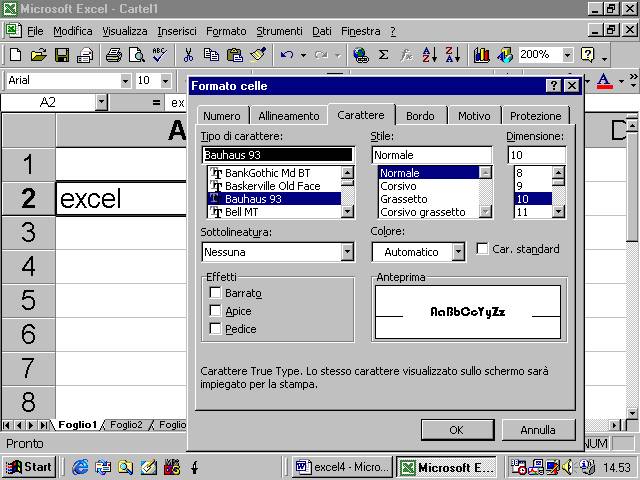Switch to the Protezione tab
The width and height of the screenshot is (640, 480).
pos(536,116)
